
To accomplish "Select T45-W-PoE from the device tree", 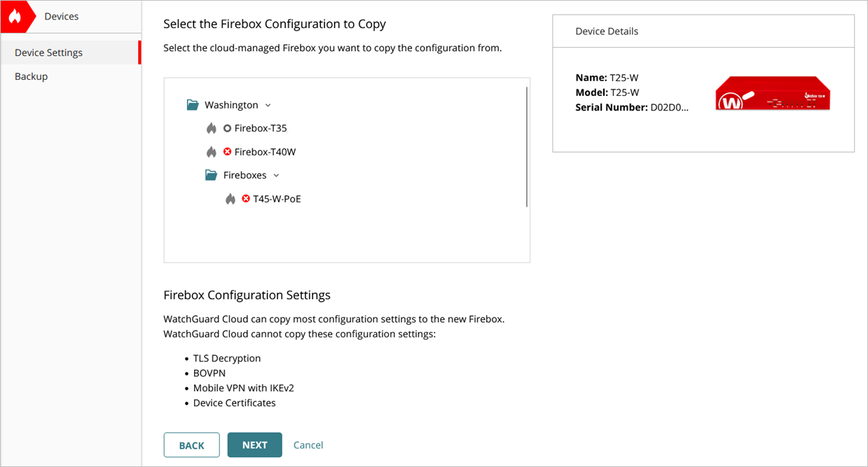I will pos(278,198).
